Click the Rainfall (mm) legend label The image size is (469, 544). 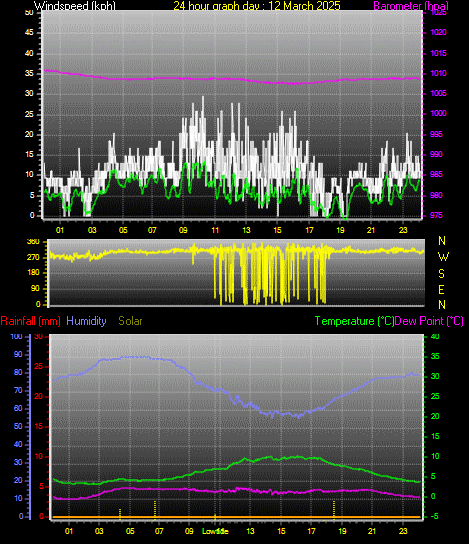coord(31,321)
